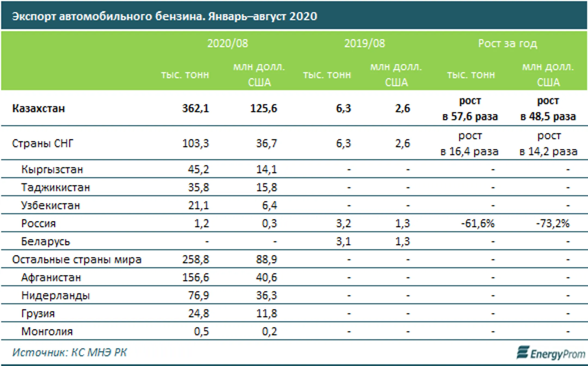This screenshot has width=588, height=366.
Task: Click the value 45,2 for Кыргызстан
Action: pyautogui.click(x=198, y=169)
